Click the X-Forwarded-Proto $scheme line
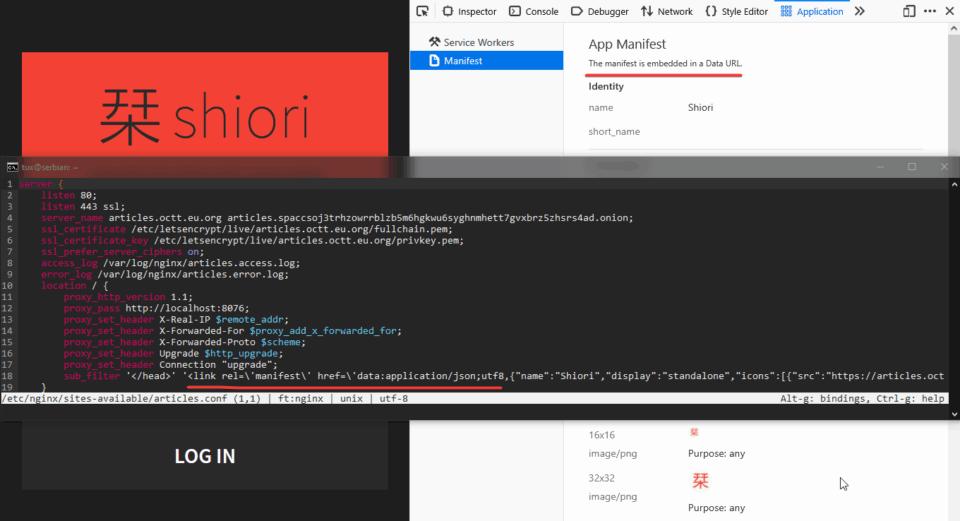The image size is (960, 521). click(184, 342)
